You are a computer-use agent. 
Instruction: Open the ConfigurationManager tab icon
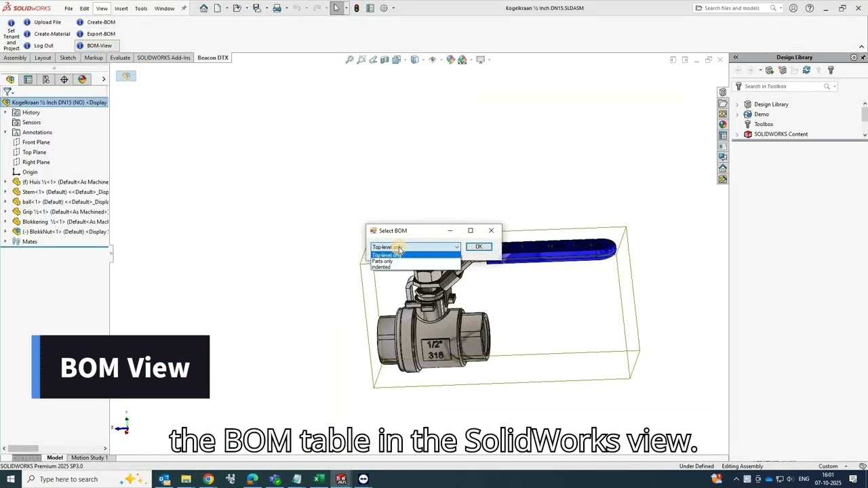click(x=46, y=79)
